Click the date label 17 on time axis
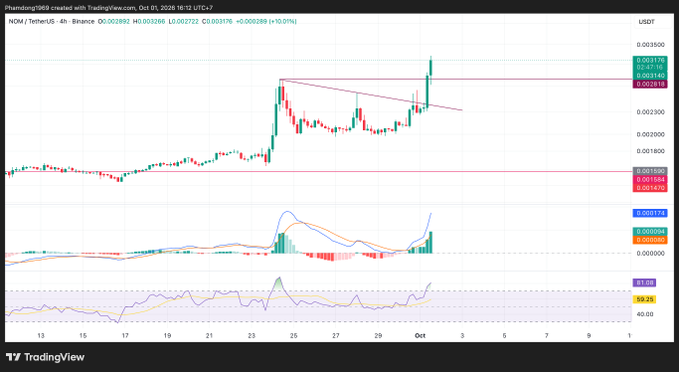Viewport: 679px width, 372px height. tap(125, 336)
